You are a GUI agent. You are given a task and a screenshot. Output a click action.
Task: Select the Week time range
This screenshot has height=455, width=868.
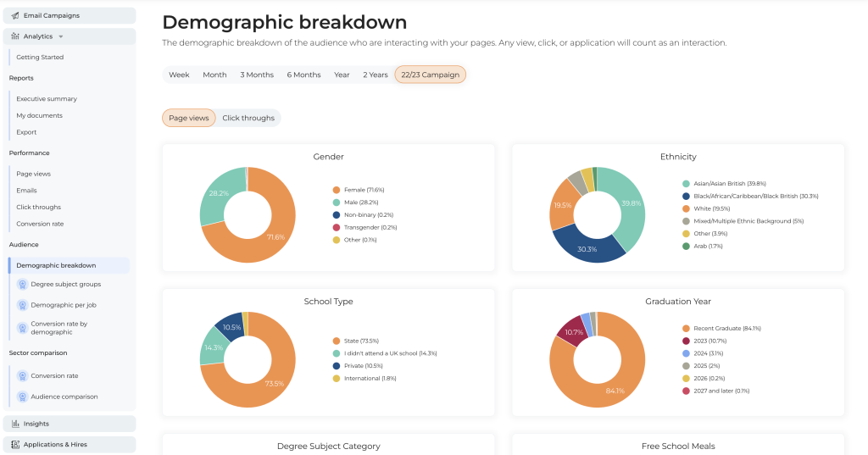(x=179, y=75)
